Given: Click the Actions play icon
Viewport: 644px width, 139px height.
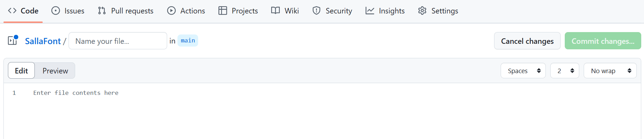Looking at the screenshot, I should [171, 11].
